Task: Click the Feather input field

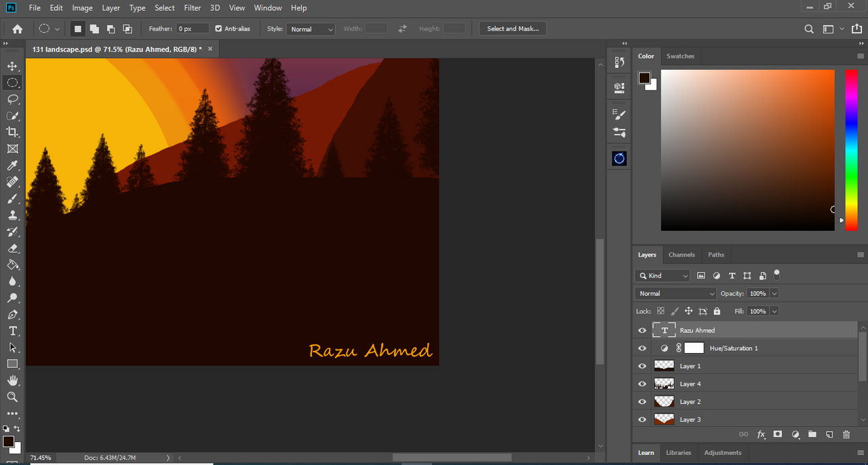Action: pos(193,29)
